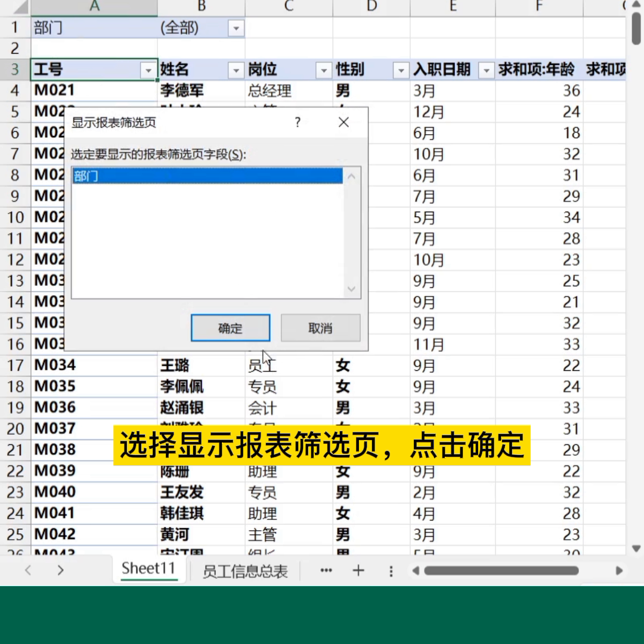Viewport: 644px width, 644px height.
Task: Open the 入职日期 column filter dropdown
Action: coord(487,70)
